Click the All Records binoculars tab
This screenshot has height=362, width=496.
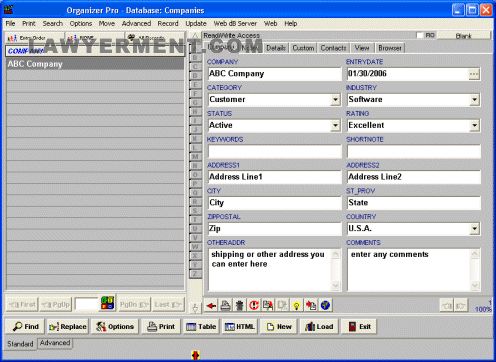(x=154, y=38)
